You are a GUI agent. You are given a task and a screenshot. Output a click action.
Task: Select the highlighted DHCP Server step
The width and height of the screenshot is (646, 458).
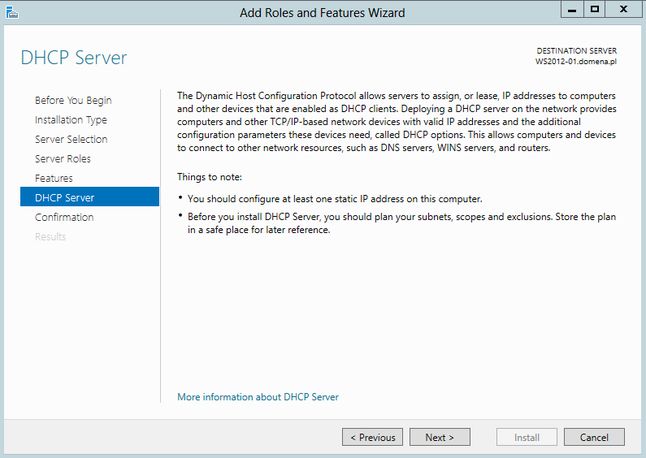coord(89,197)
